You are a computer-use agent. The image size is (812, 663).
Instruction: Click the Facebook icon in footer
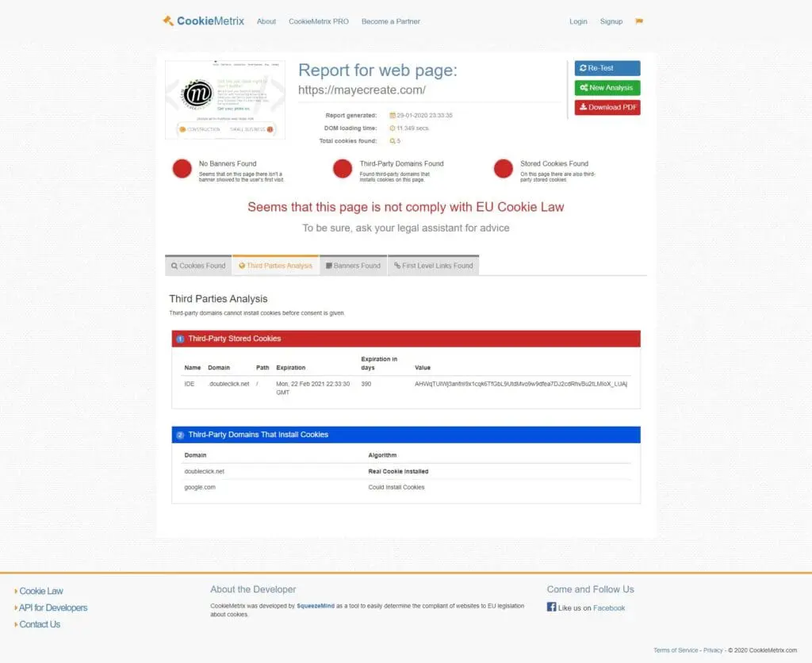[551, 607]
